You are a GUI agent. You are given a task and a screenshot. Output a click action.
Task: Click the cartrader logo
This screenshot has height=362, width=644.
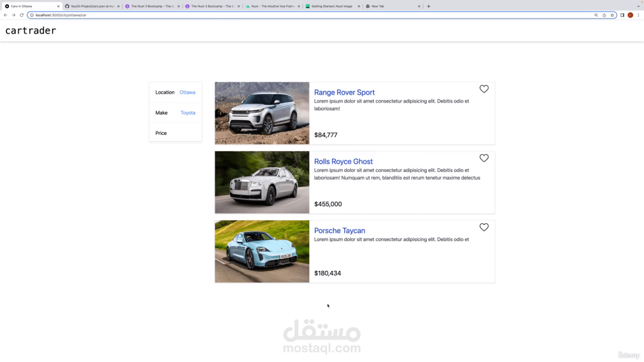click(x=31, y=31)
